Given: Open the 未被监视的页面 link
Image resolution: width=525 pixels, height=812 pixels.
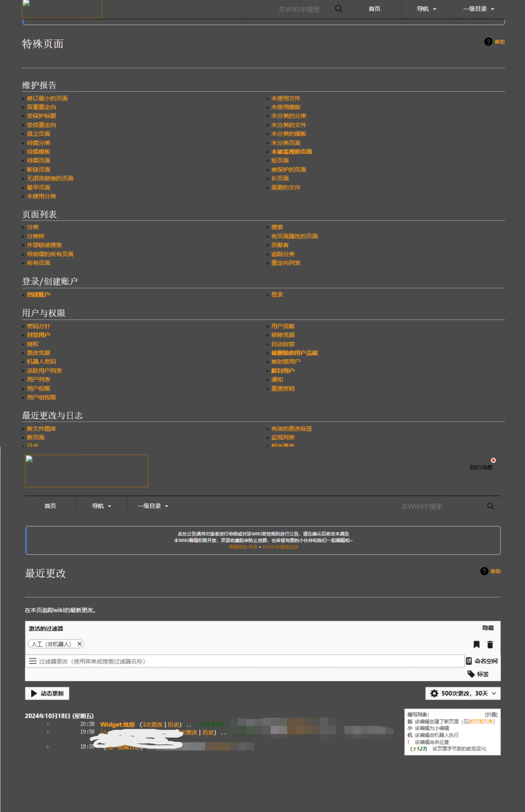Looking at the screenshot, I should (x=291, y=152).
